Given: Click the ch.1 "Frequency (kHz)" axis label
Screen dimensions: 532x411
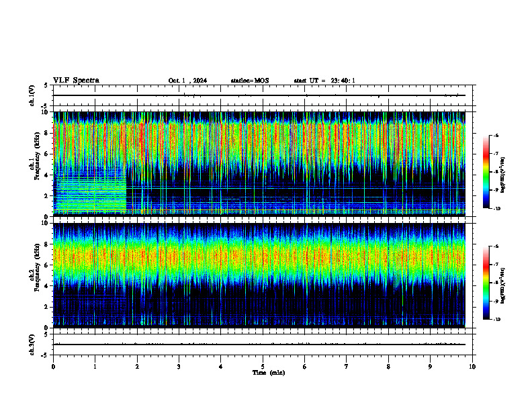Looking at the screenshot, I should 37,156.
